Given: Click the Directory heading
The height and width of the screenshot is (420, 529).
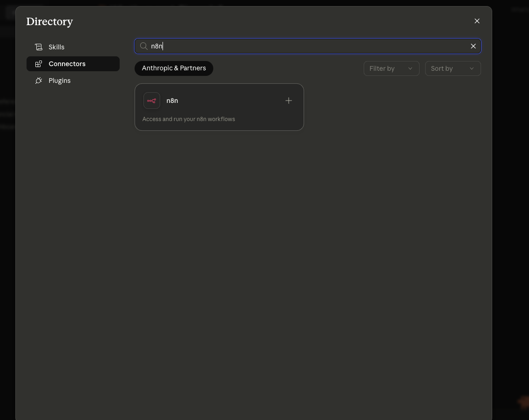Looking at the screenshot, I should tap(49, 21).
